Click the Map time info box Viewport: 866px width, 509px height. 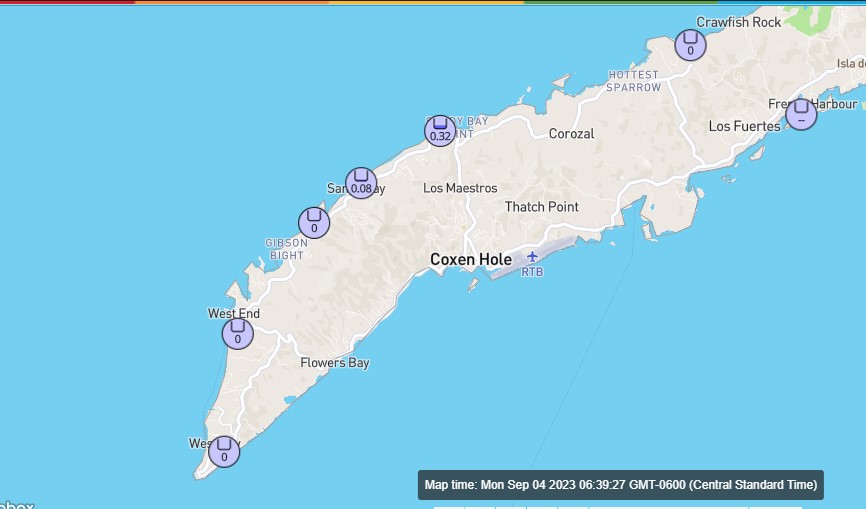tap(621, 485)
